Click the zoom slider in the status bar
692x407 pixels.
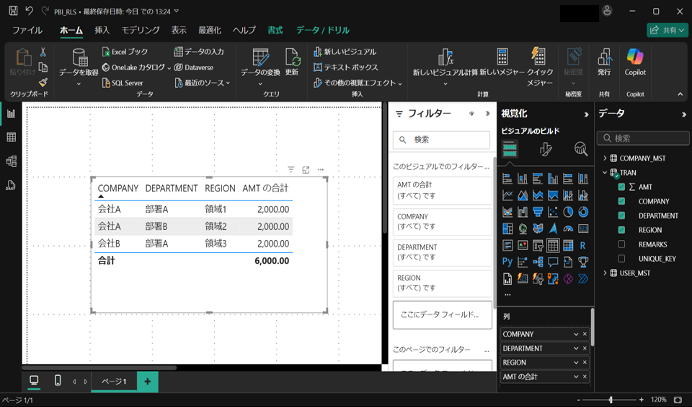[611, 400]
